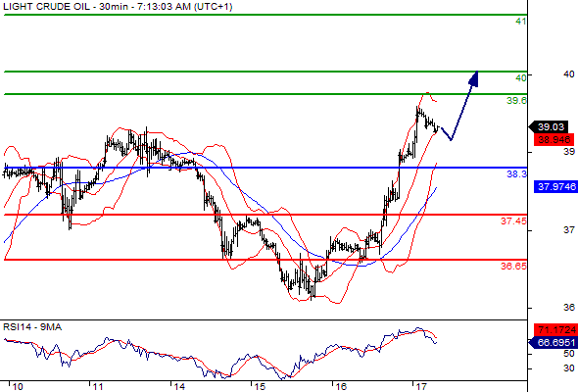Click the red 36.65 support label
The height and width of the screenshot is (392, 578).
click(x=513, y=266)
